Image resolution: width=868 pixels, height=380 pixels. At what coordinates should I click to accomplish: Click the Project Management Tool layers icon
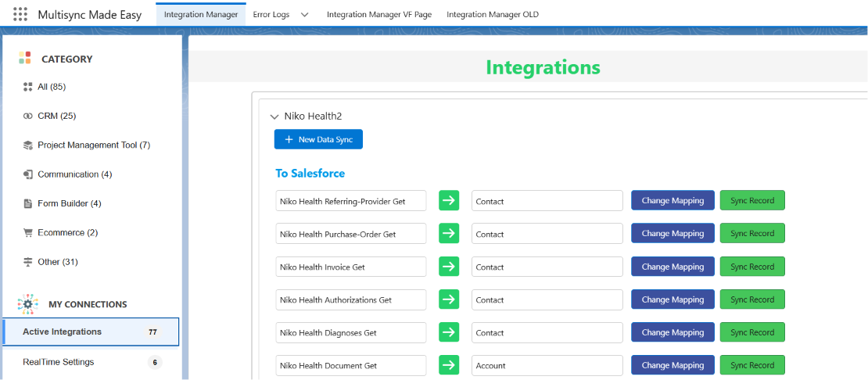pos(27,145)
